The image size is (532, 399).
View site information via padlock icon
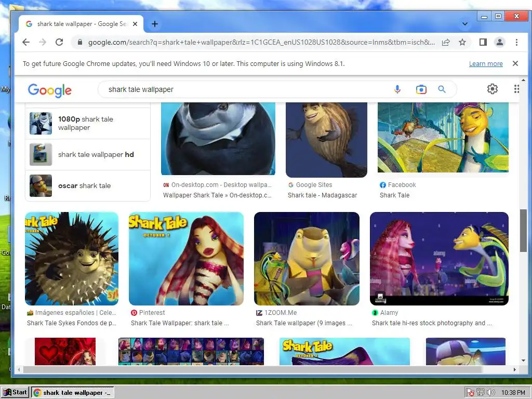coord(80,42)
